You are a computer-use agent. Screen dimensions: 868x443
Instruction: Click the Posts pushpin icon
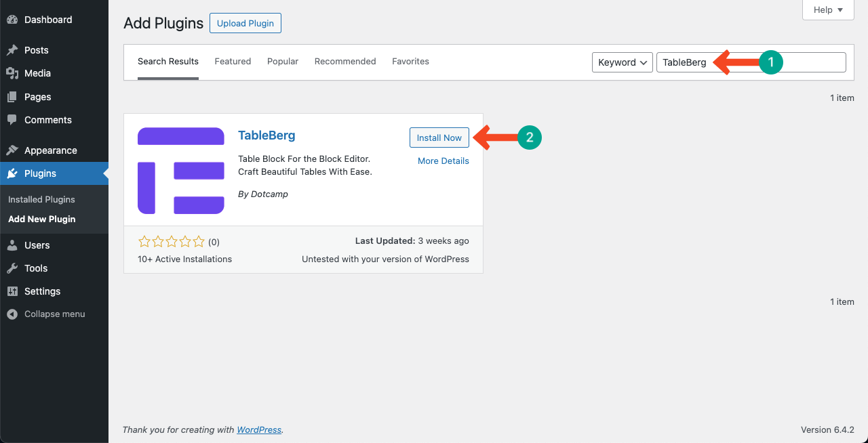coord(12,50)
